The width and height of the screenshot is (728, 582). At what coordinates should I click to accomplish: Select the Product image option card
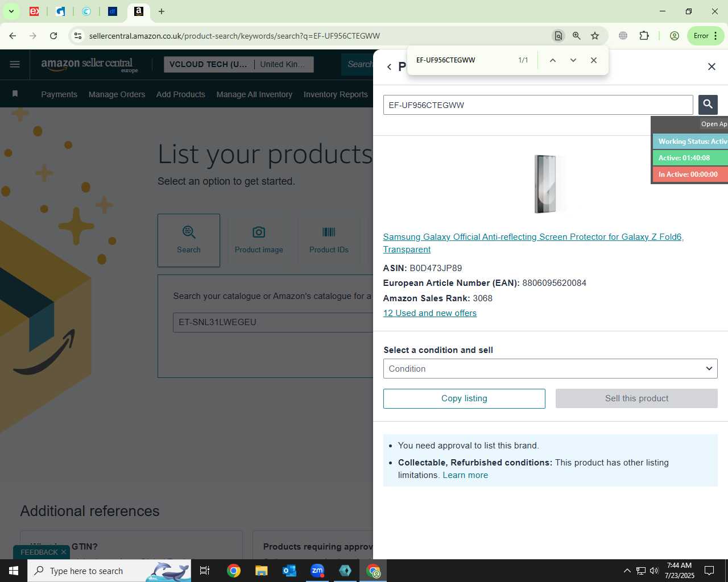coord(259,240)
